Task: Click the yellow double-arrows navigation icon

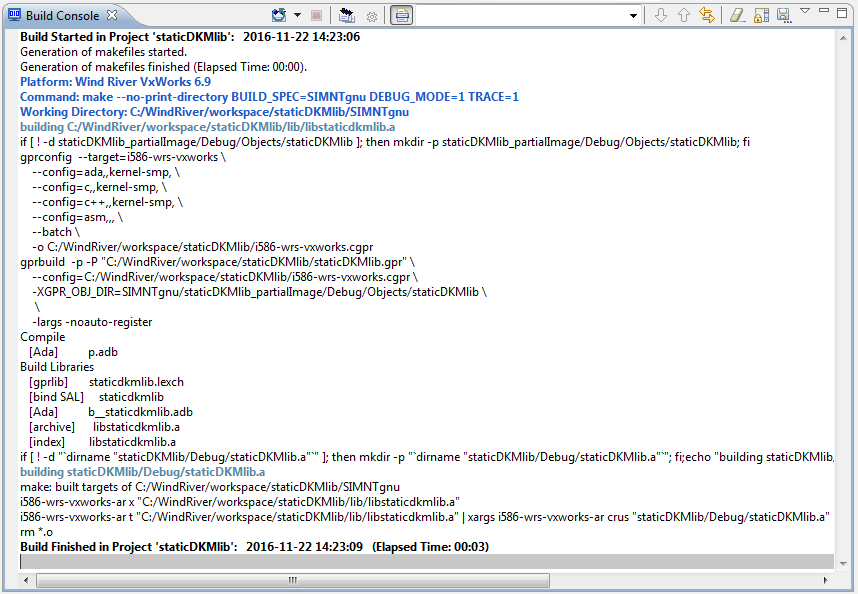Action: pyautogui.click(x=707, y=15)
